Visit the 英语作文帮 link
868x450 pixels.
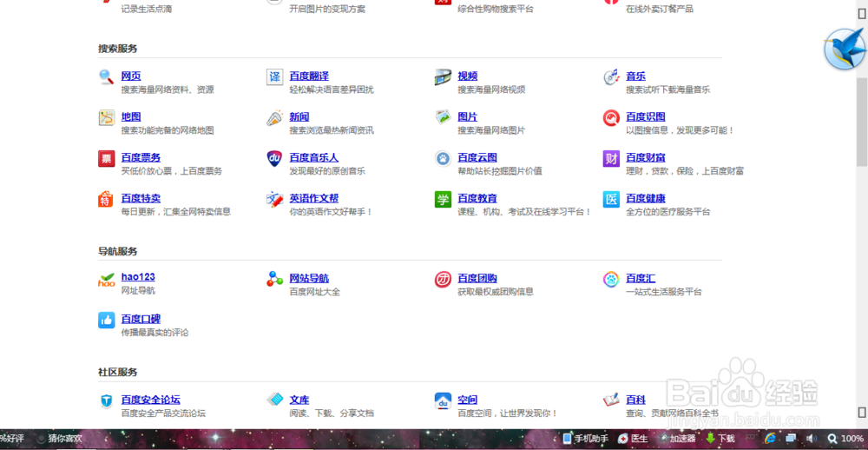pos(314,198)
